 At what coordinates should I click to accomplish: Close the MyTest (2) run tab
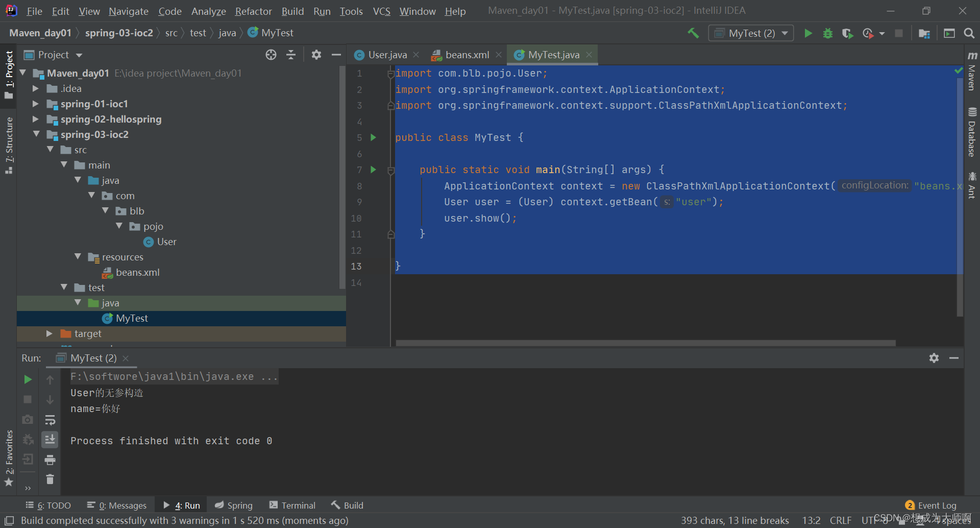126,358
